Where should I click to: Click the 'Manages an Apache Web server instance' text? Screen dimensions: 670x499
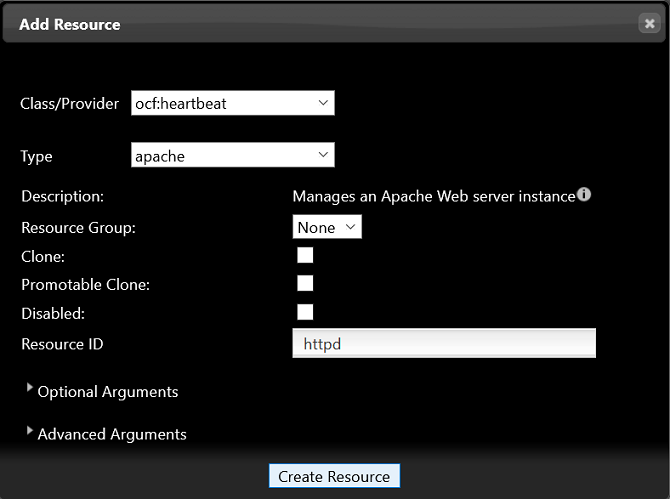tap(433, 197)
